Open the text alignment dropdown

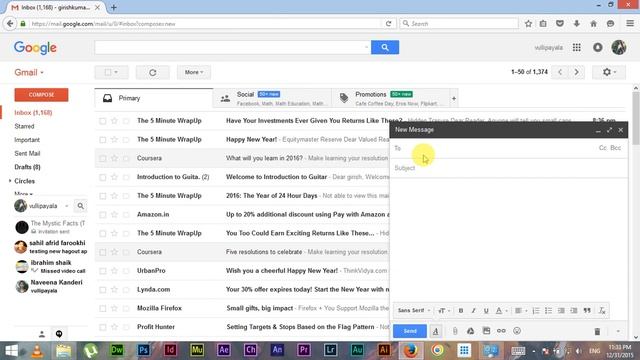[x=520, y=311]
